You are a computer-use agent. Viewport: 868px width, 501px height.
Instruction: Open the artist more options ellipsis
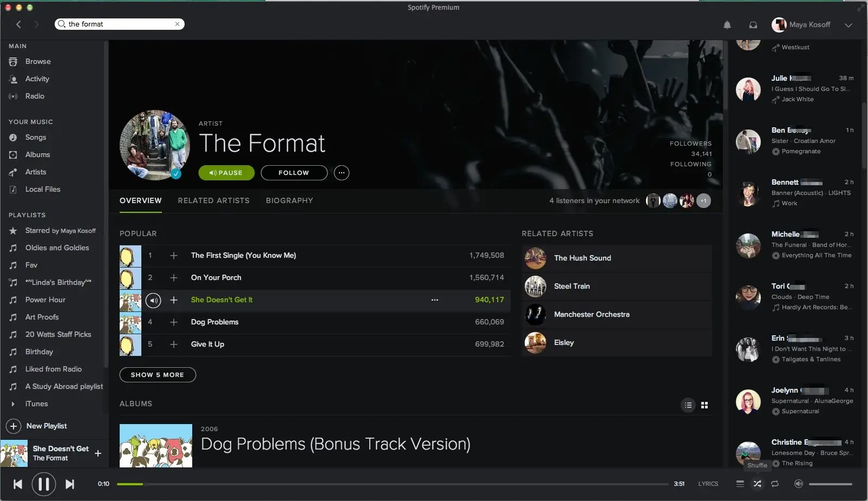(342, 173)
